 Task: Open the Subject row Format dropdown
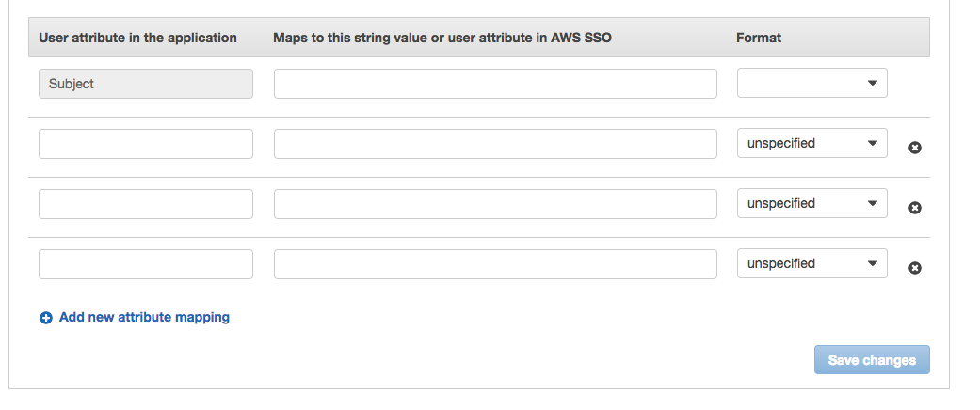tap(811, 83)
